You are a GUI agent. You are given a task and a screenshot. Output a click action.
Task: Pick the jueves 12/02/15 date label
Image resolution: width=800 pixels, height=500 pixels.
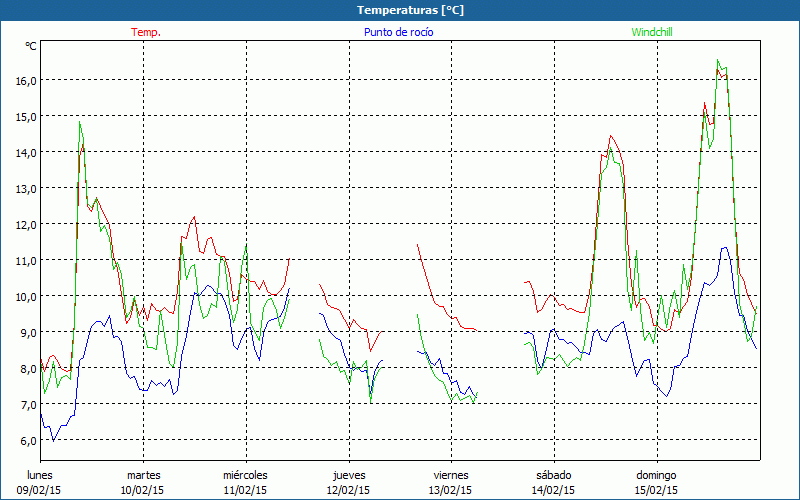point(349,482)
